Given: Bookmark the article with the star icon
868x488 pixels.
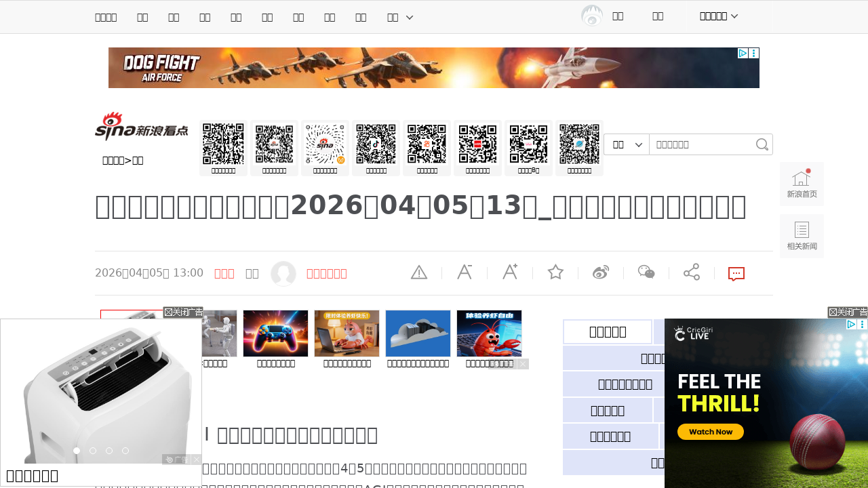Looking at the screenshot, I should click(555, 272).
